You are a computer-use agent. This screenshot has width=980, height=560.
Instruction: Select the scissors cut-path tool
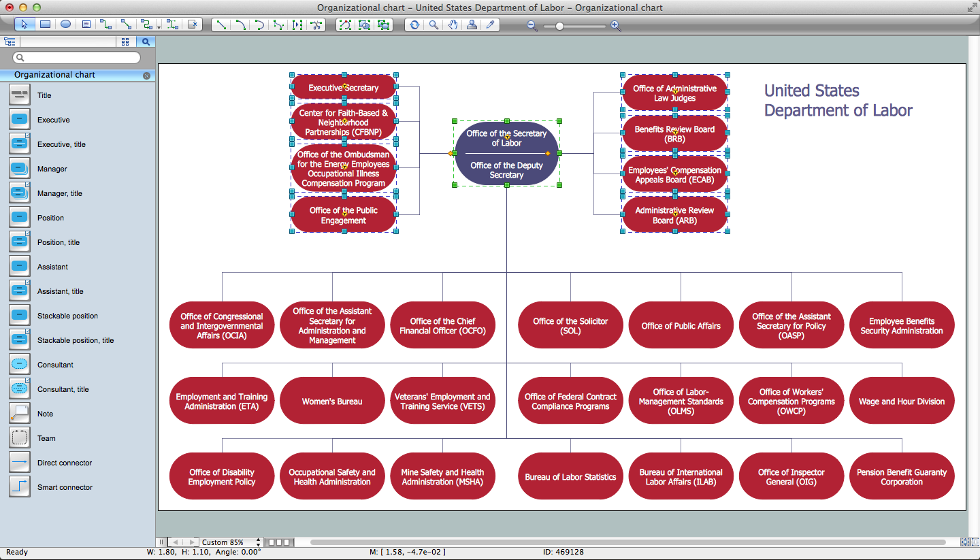(x=316, y=24)
